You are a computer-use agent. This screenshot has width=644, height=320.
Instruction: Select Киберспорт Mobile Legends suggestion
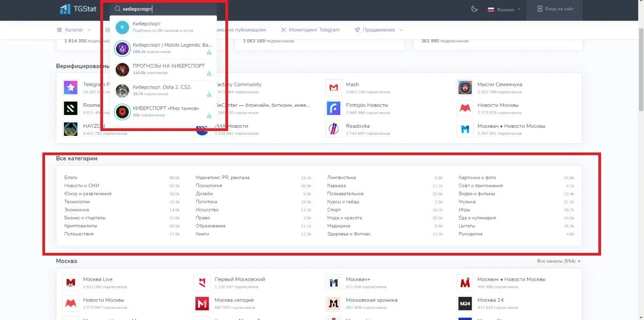pyautogui.click(x=163, y=48)
